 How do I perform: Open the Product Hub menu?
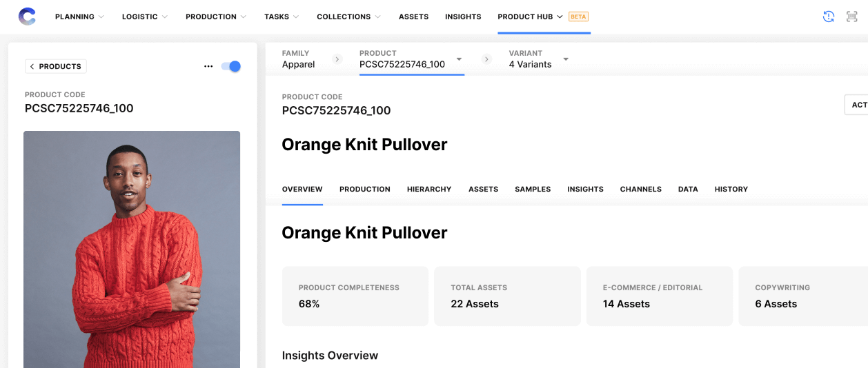coord(530,17)
